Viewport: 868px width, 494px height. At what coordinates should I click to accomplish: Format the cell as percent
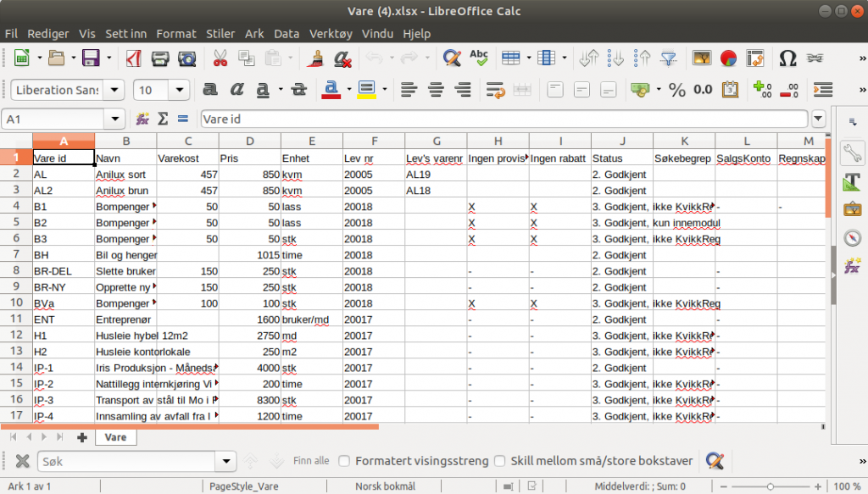pos(676,90)
